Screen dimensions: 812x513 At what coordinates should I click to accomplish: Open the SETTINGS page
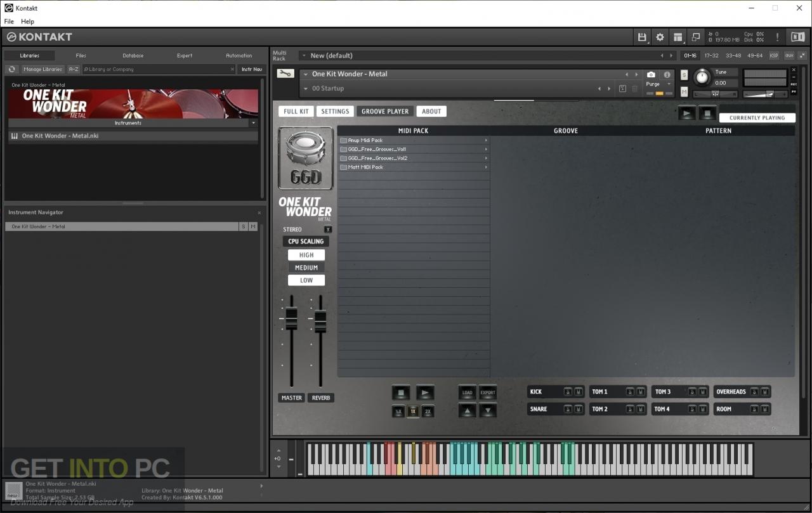[x=335, y=111]
